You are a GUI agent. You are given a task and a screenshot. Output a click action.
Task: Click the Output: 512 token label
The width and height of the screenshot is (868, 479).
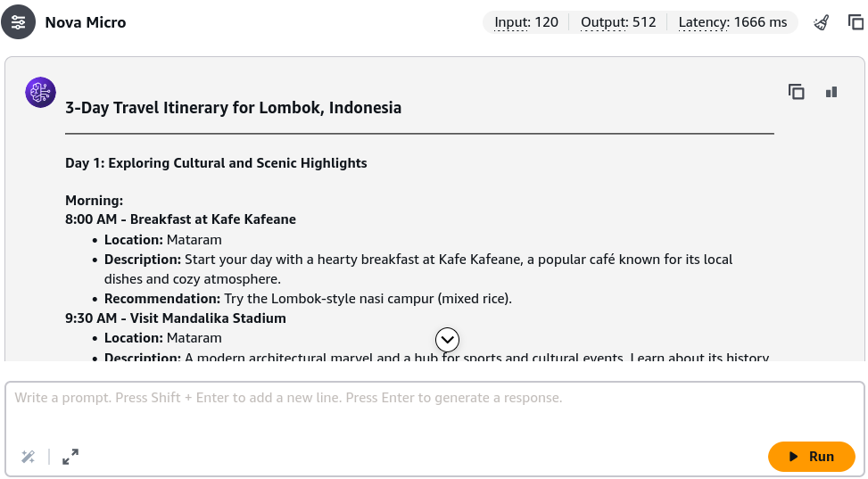pyautogui.click(x=618, y=22)
